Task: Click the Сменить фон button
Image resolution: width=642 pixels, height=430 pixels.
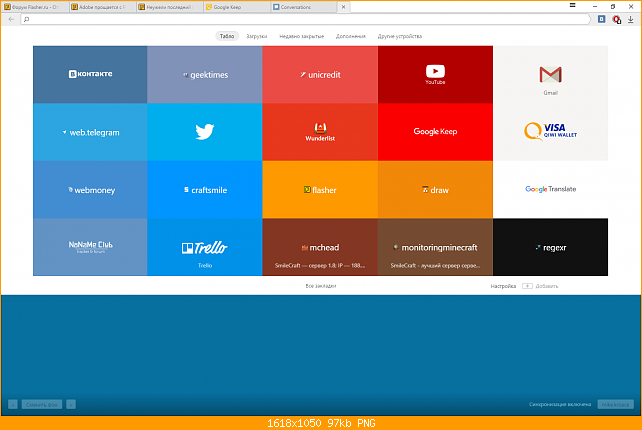Action: click(x=42, y=405)
